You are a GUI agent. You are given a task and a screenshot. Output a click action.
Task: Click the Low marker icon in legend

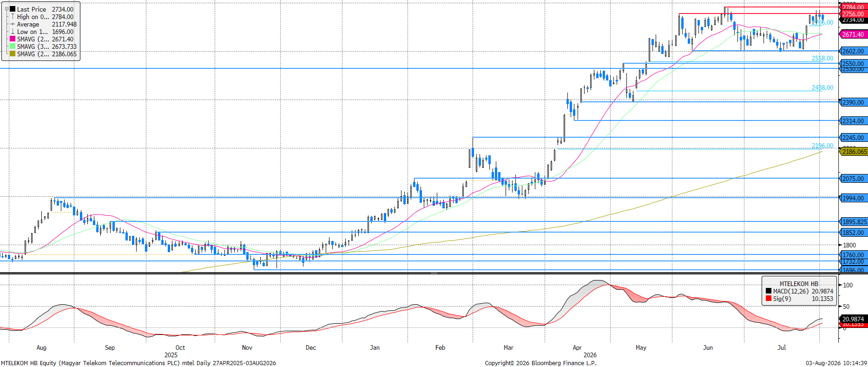coord(13,32)
